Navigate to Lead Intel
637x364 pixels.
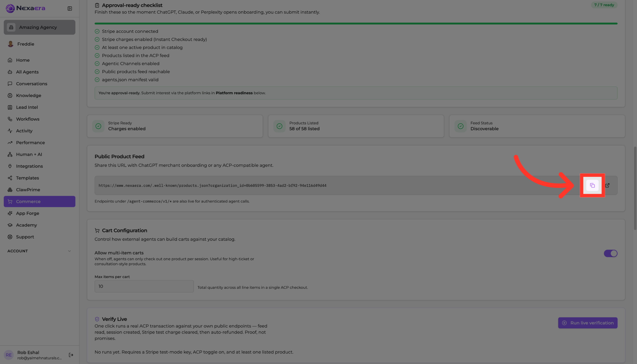tap(40, 107)
